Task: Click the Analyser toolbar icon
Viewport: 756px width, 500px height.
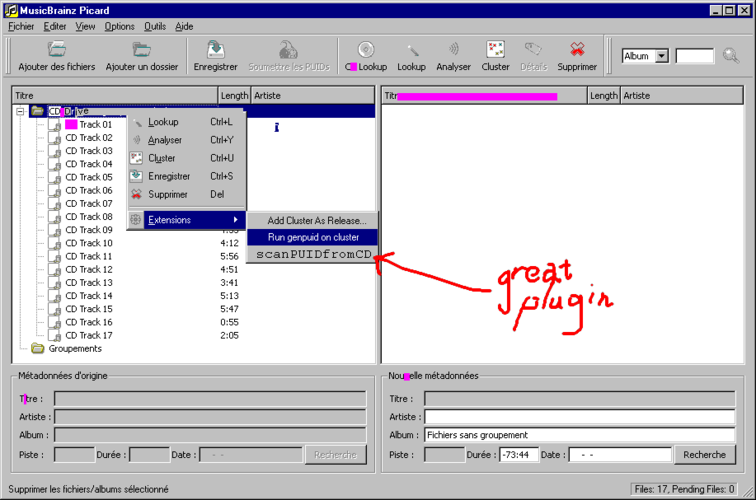Action: click(x=453, y=49)
